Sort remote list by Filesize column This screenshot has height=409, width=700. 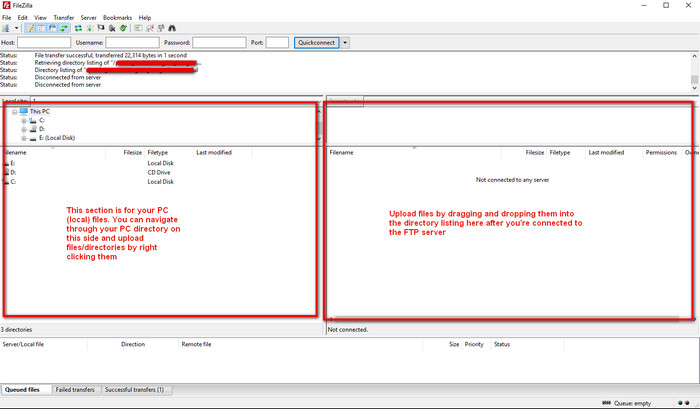[x=524, y=152]
